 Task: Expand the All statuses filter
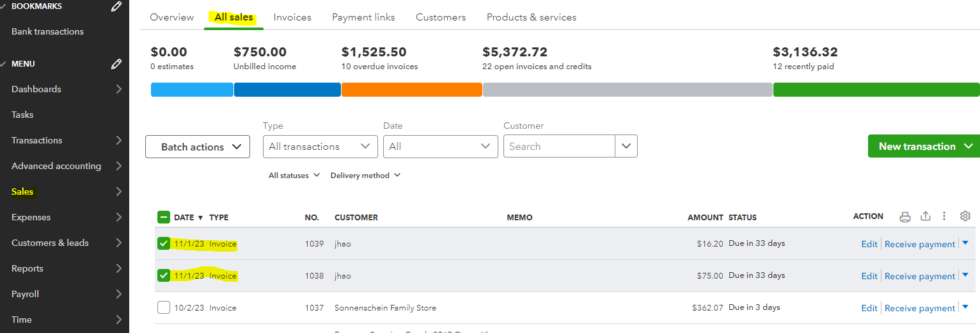tap(294, 175)
